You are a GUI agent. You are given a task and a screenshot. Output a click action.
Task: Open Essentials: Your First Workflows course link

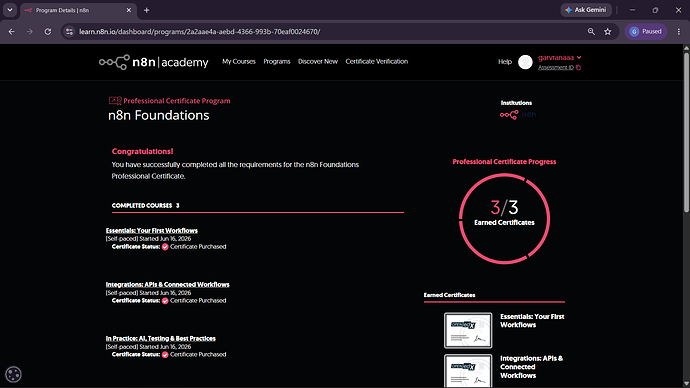tap(151, 231)
